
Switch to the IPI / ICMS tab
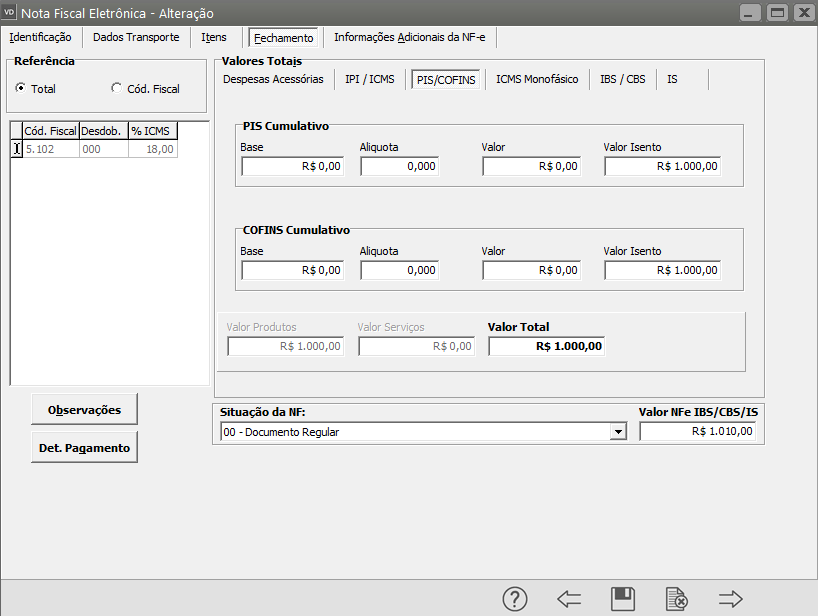pyautogui.click(x=369, y=79)
